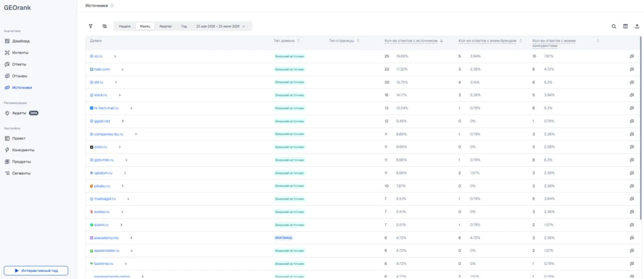
Task: Open answers icon in mashagpt.ru row
Action: tap(631, 199)
